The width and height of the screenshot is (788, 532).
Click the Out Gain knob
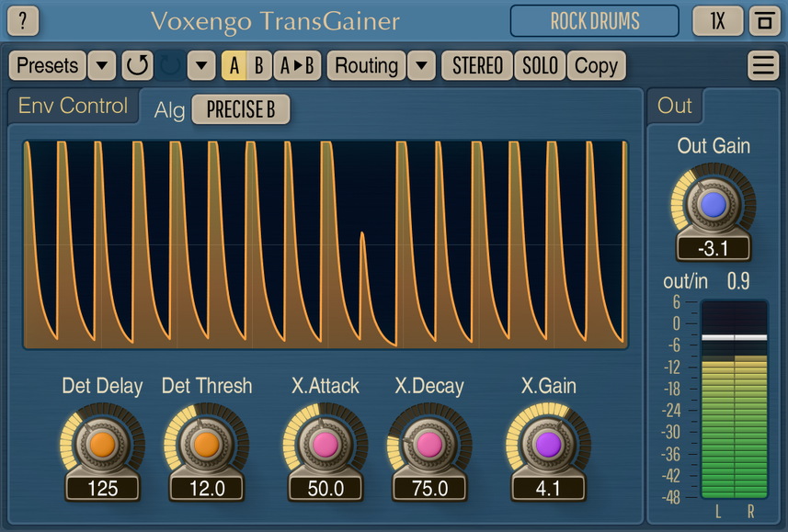[x=714, y=205]
